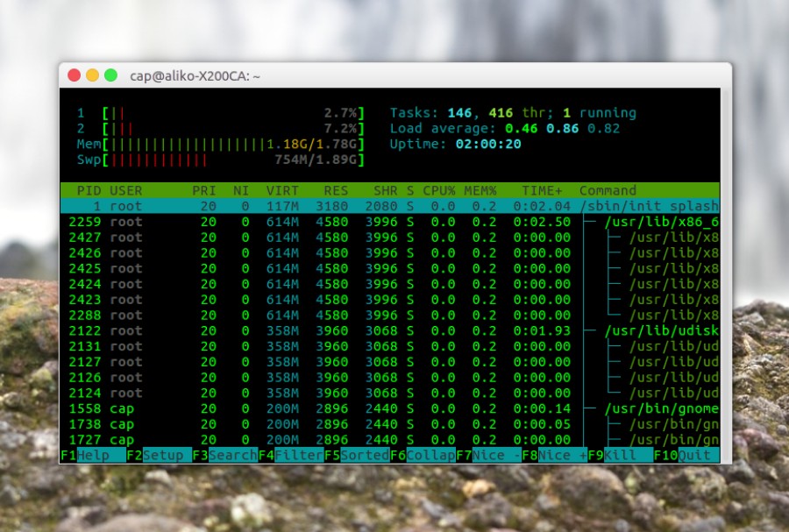Sort by SHR column header
Viewport: 789px width, 532px height.
[x=385, y=190]
